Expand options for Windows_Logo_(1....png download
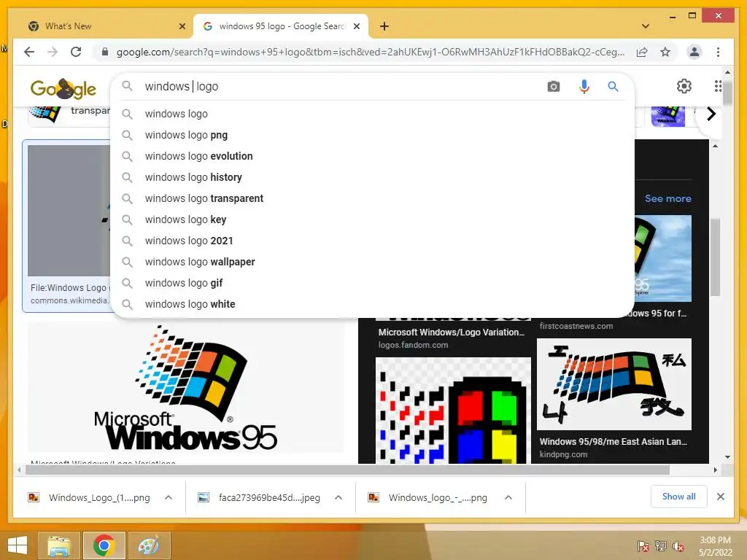This screenshot has width=747, height=560. [169, 497]
